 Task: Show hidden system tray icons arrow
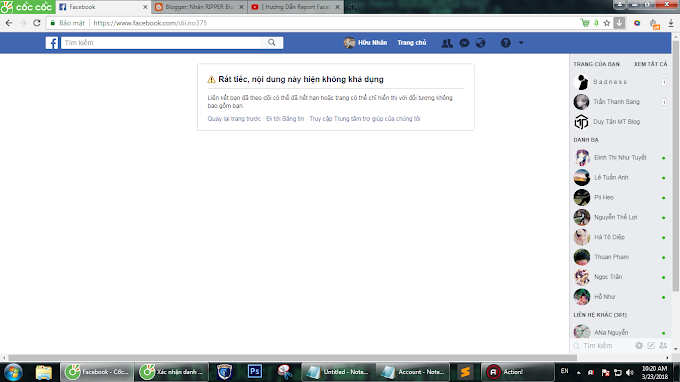click(x=579, y=372)
